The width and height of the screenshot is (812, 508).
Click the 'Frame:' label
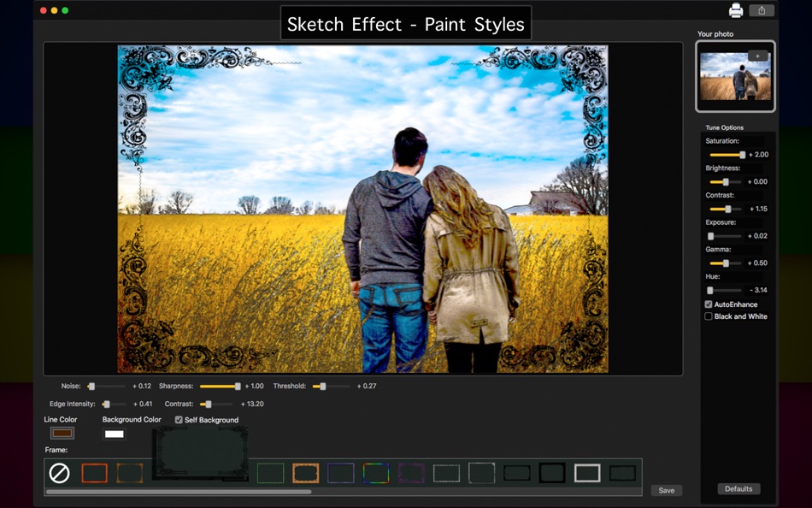56,450
